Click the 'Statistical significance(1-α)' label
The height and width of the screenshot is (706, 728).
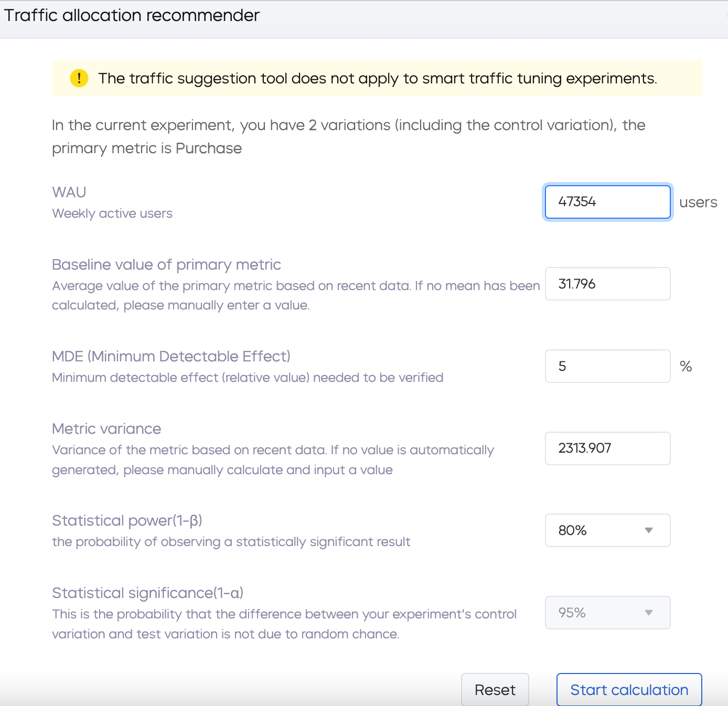click(x=148, y=593)
